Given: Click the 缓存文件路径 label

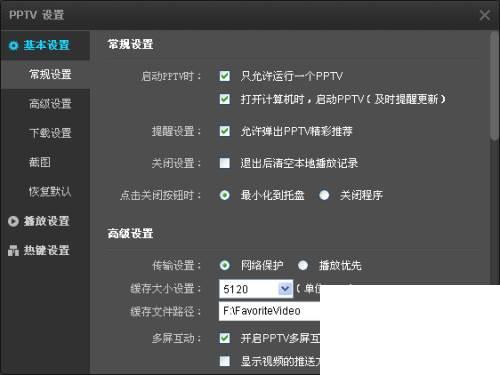Looking at the screenshot, I should click(166, 312).
